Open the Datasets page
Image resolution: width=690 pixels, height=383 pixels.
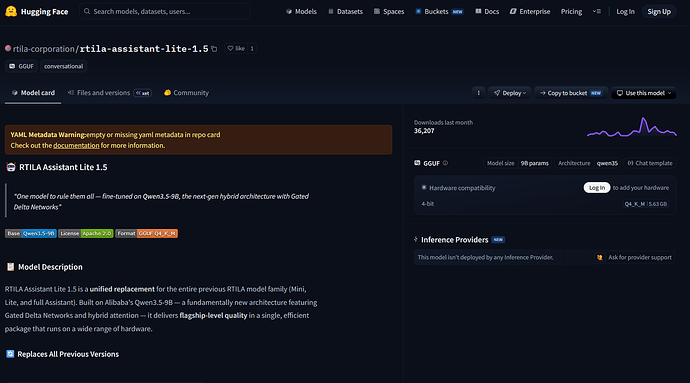[x=345, y=11]
